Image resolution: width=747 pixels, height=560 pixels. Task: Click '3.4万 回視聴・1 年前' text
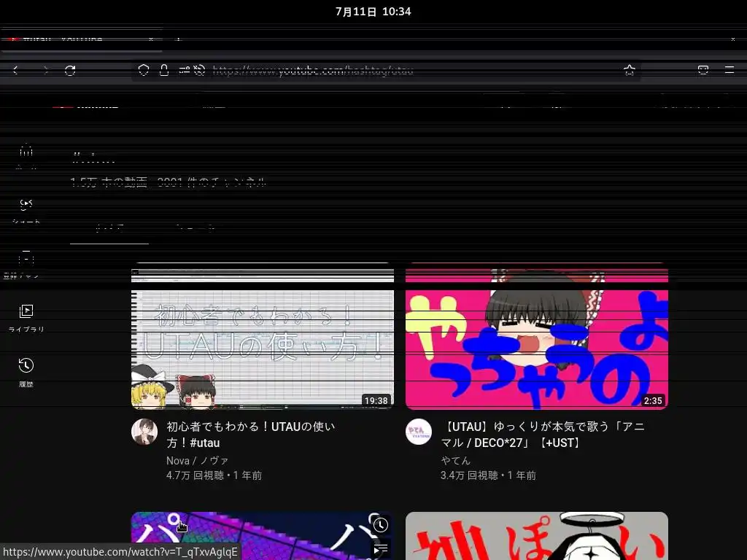pos(488,475)
